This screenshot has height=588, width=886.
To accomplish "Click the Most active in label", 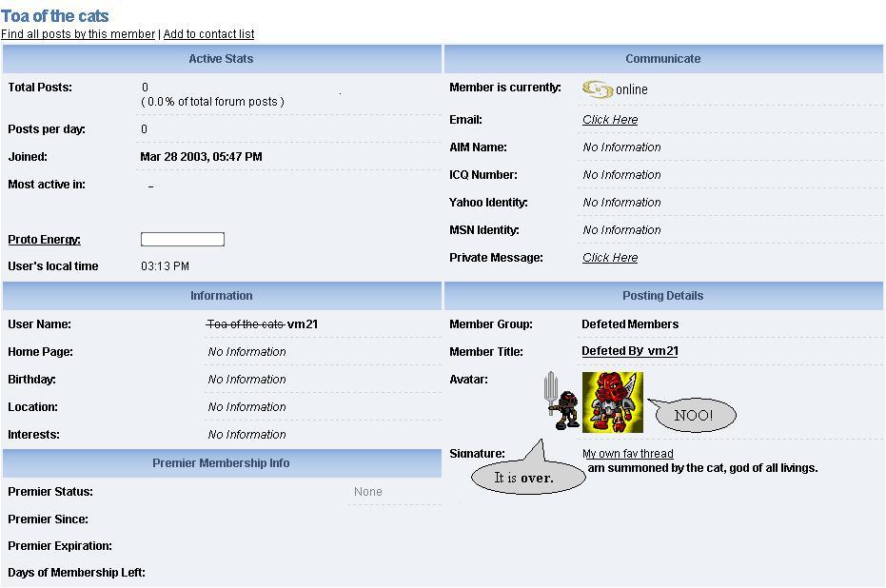I will click(x=47, y=185).
